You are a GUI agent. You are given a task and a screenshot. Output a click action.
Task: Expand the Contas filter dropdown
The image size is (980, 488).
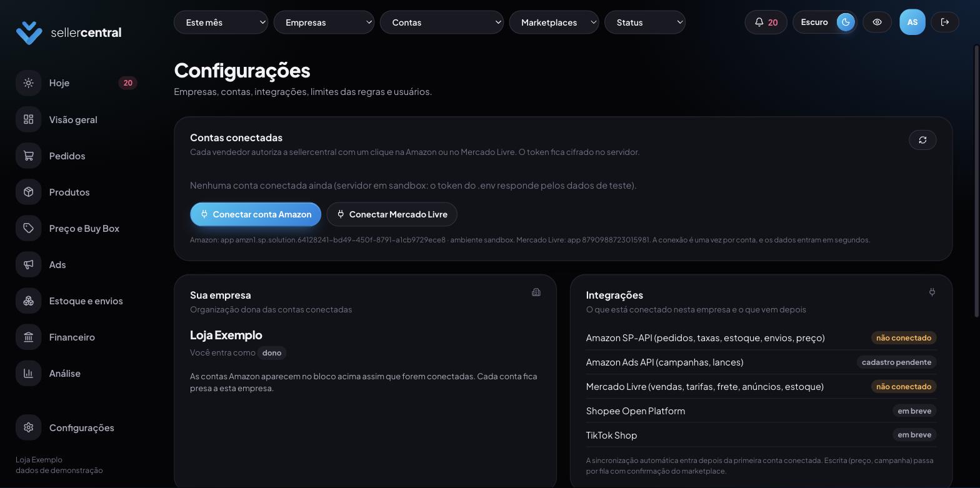point(441,22)
